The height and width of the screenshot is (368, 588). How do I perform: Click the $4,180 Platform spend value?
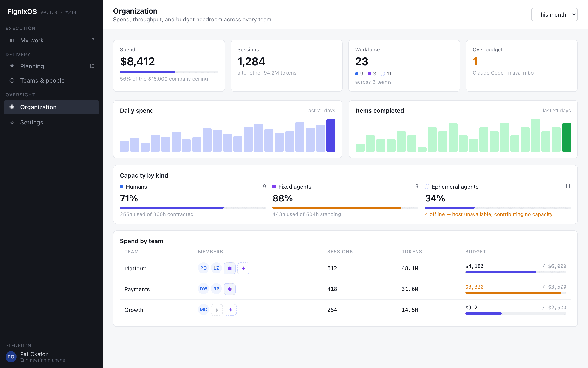(474, 266)
